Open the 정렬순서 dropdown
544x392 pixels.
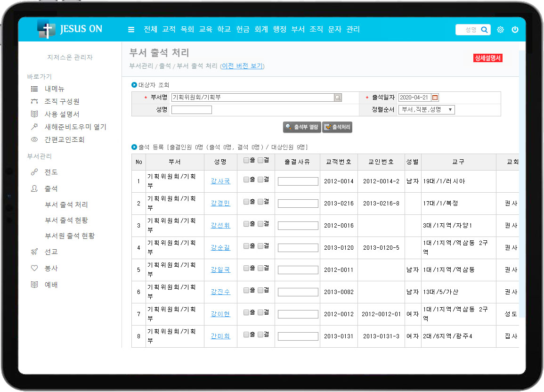[x=426, y=110]
